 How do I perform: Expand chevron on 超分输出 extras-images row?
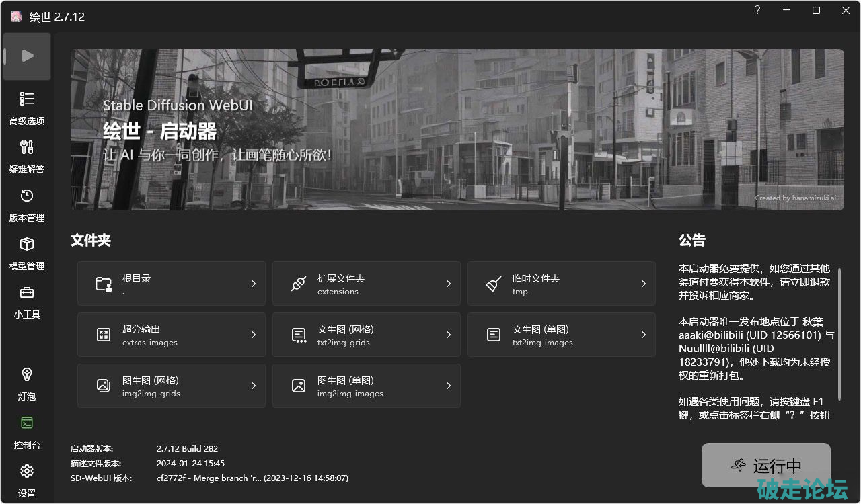pos(254,335)
